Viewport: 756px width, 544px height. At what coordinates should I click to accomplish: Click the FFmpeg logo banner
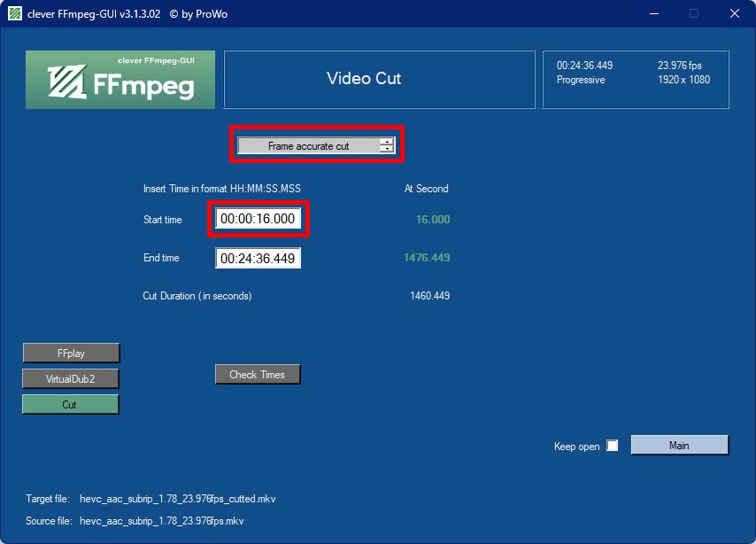pyautogui.click(x=120, y=80)
